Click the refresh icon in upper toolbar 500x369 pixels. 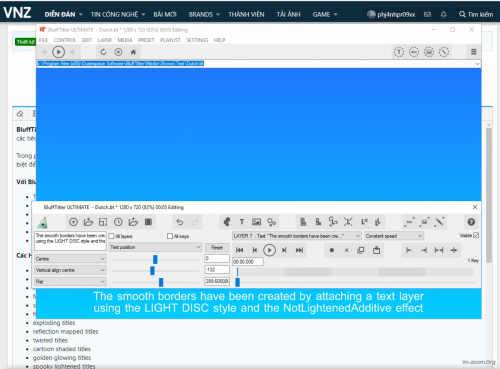point(103,52)
